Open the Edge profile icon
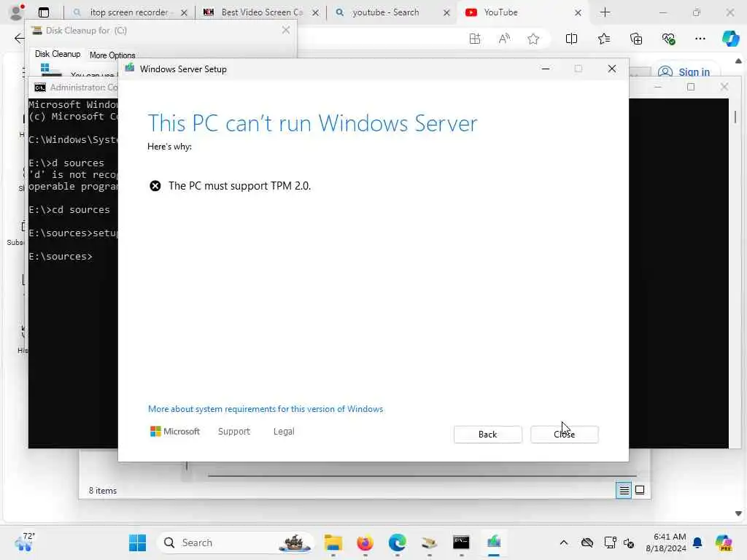The width and height of the screenshot is (747, 560). pyautogui.click(x=16, y=12)
